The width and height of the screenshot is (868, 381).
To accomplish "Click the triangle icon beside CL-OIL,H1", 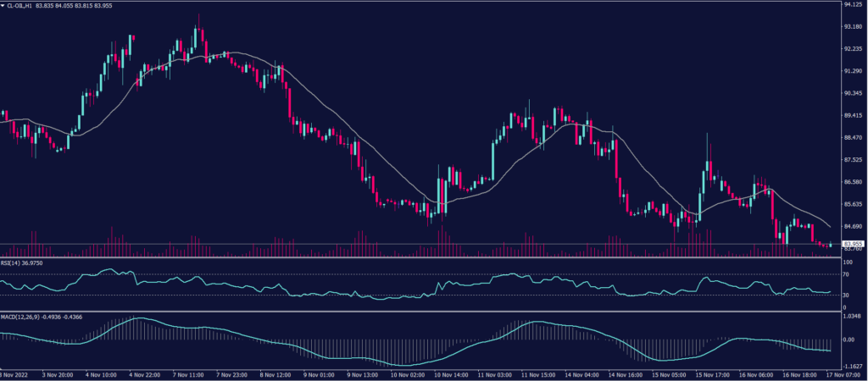I will pos(4,5).
